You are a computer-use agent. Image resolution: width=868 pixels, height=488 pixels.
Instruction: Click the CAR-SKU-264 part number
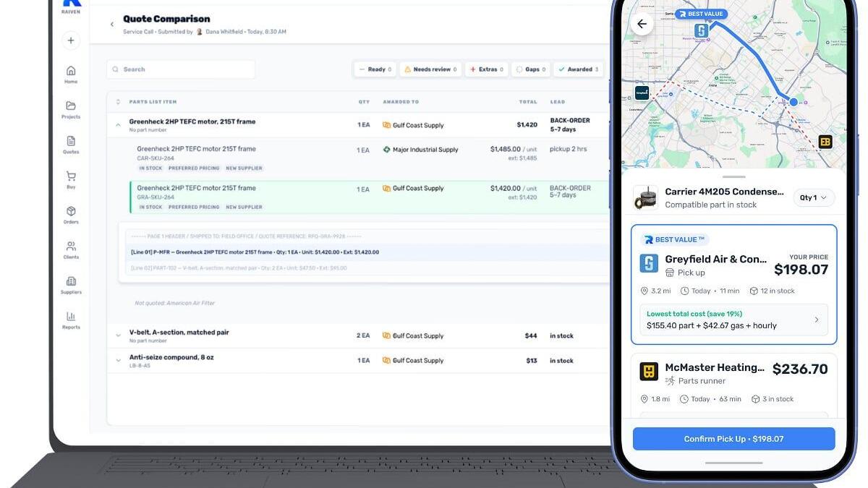click(156, 158)
